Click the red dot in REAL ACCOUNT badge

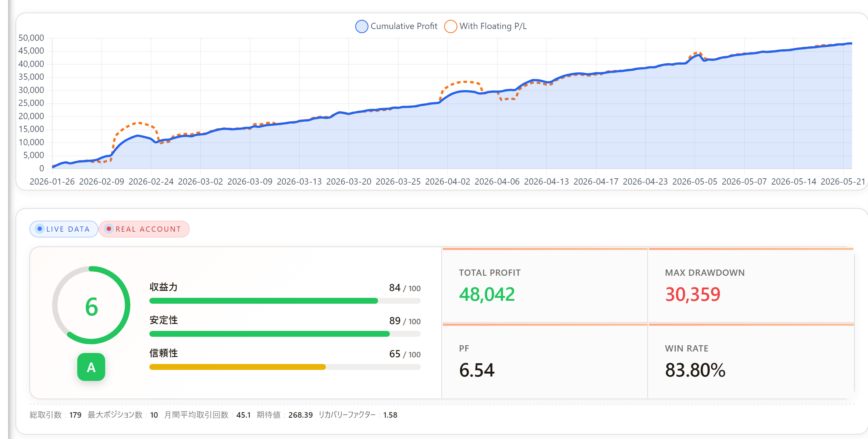coord(109,229)
